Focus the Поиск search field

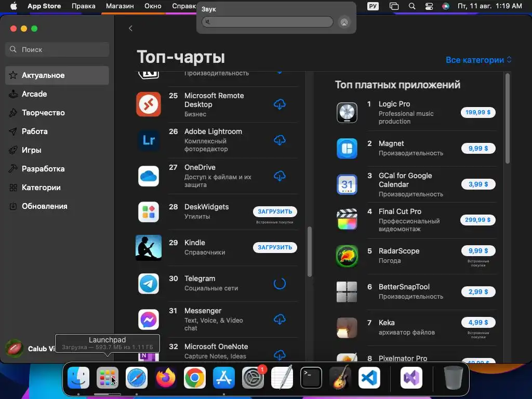(57, 49)
